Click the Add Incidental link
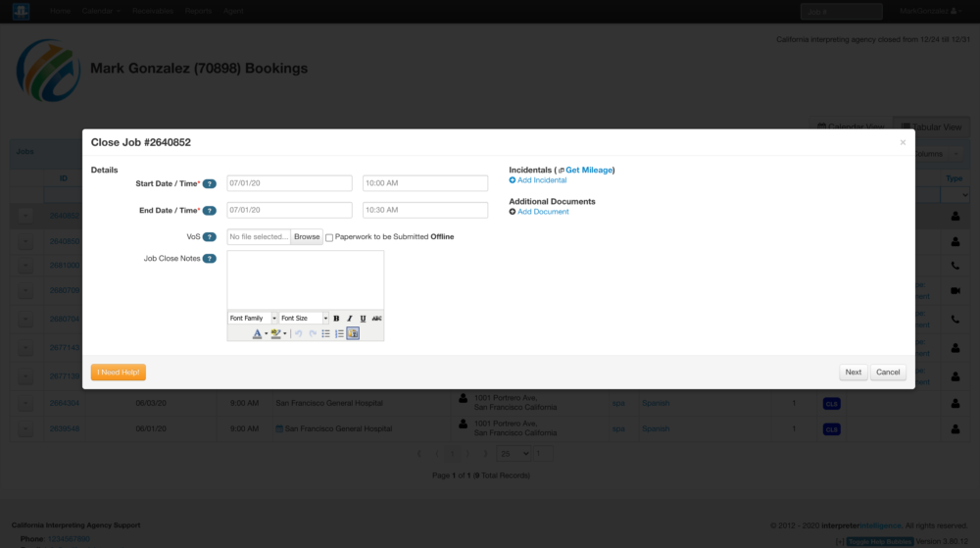 (542, 180)
